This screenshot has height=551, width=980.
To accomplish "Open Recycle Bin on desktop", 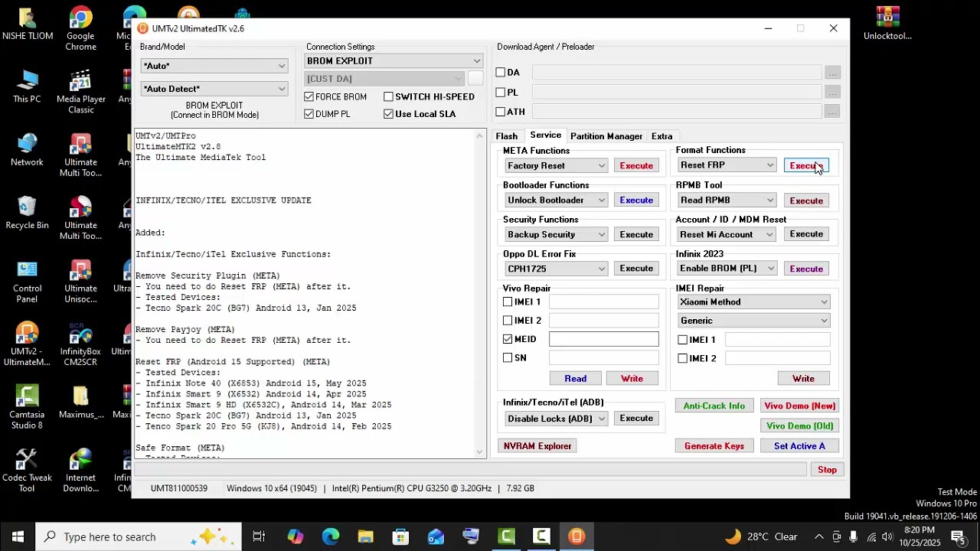I will pyautogui.click(x=27, y=213).
